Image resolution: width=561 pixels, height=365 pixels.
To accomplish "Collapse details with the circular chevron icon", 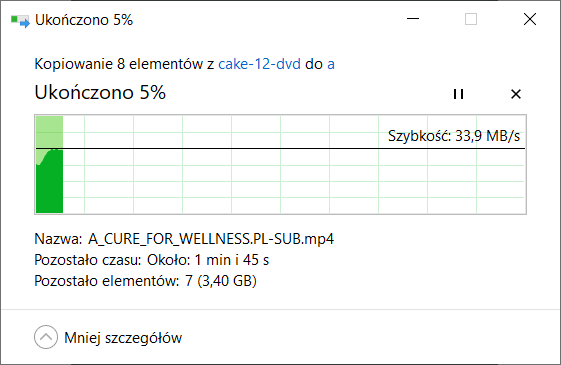I will coord(46,337).
